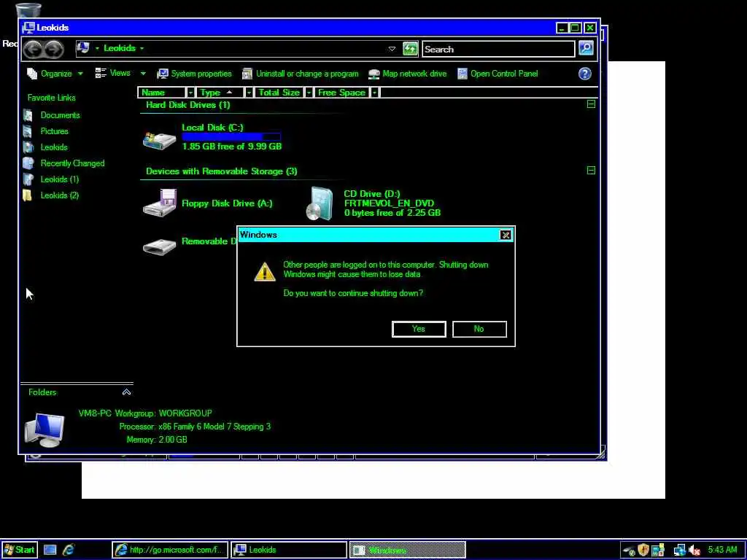This screenshot has height=560, width=747.
Task: Select the Removable Disk drive icon
Action: (159, 246)
